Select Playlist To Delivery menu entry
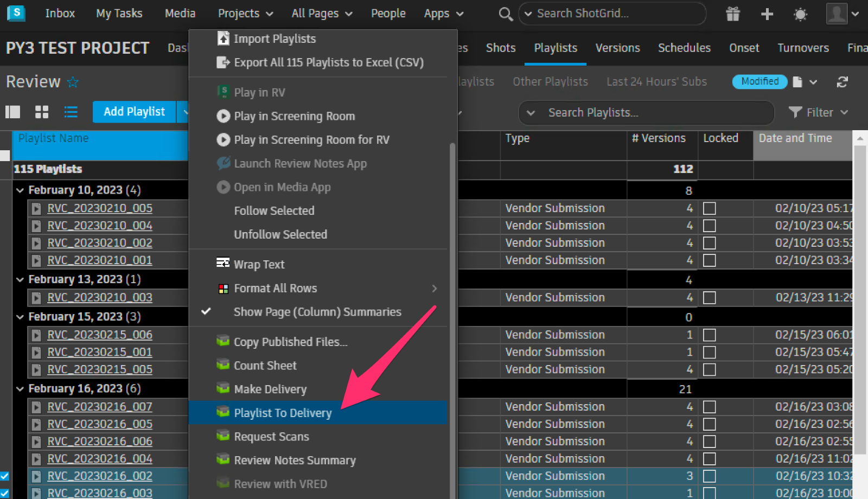 [x=317, y=413]
